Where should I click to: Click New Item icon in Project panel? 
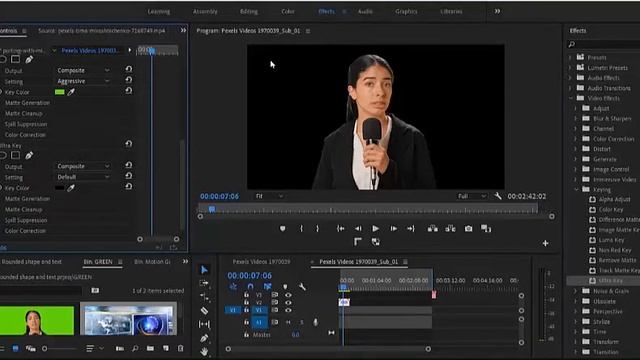166,348
